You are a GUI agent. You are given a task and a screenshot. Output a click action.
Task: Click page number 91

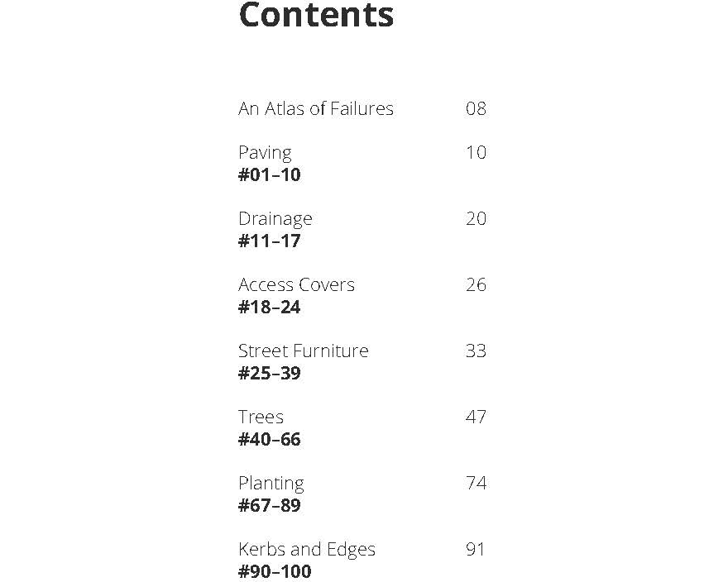(x=476, y=549)
